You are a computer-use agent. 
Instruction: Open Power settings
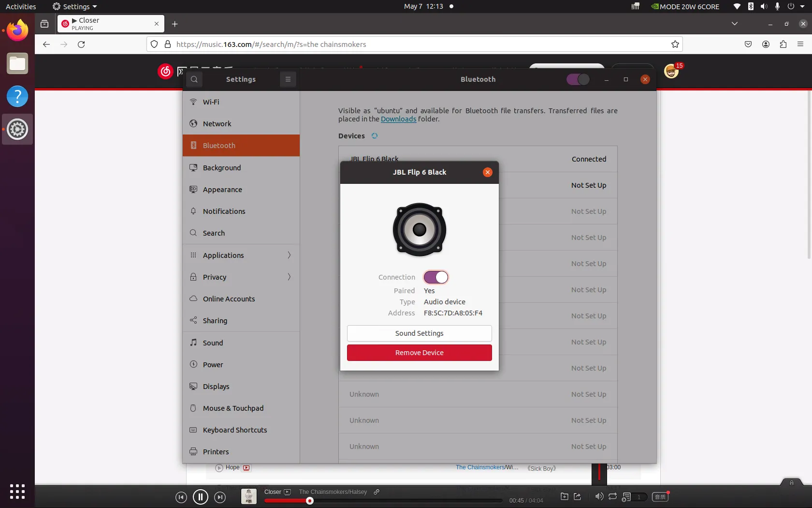(x=241, y=365)
